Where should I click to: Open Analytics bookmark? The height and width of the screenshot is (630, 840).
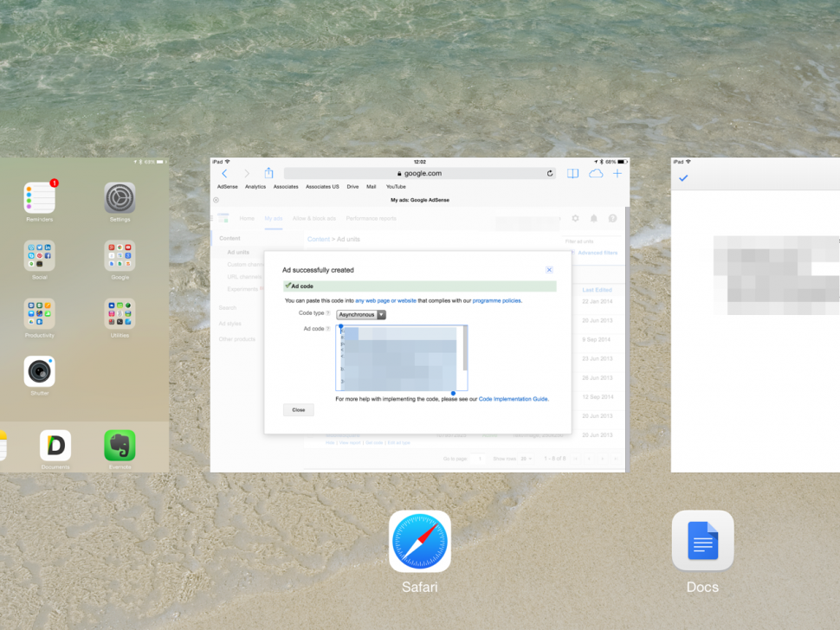point(255,187)
